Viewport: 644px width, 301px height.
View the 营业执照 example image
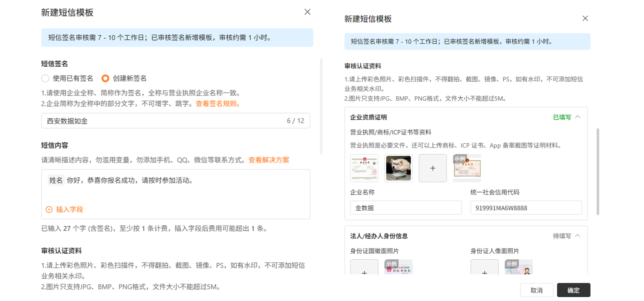(x=467, y=168)
